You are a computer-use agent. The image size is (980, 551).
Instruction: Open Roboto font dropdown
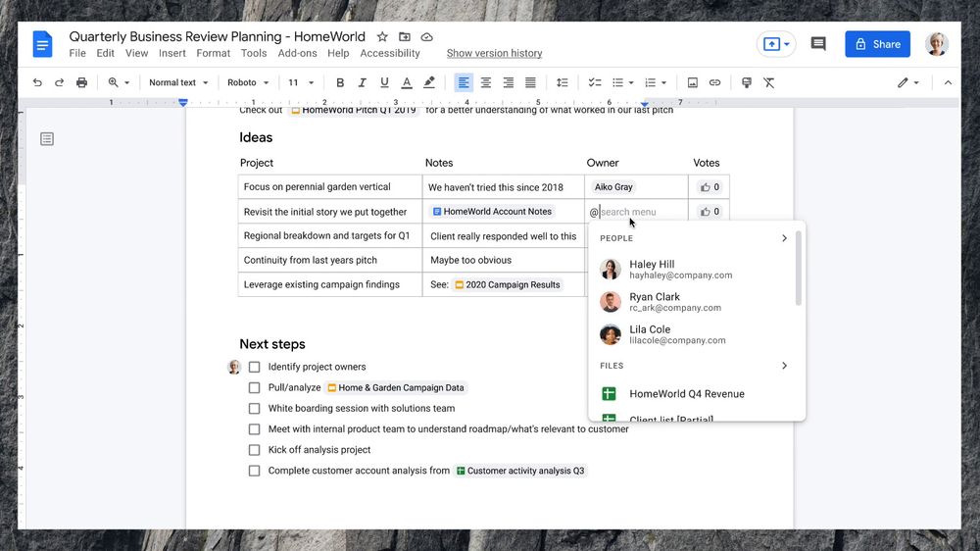(x=248, y=82)
